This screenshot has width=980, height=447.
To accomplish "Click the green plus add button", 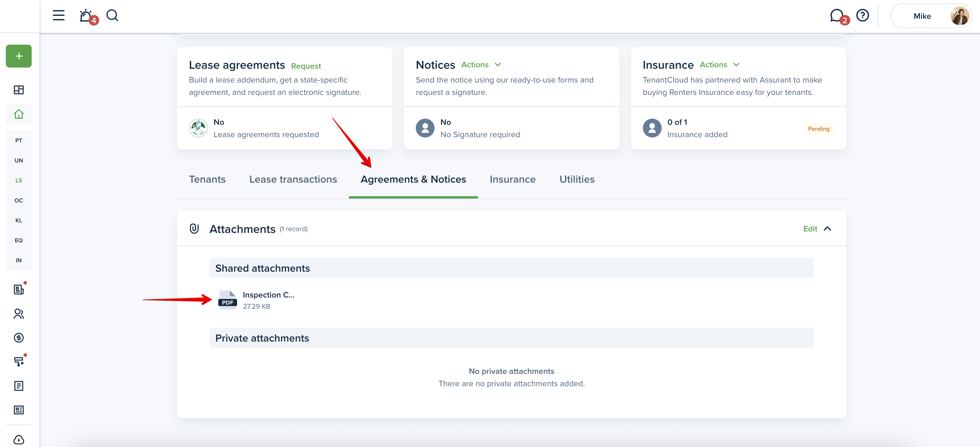I will point(19,56).
